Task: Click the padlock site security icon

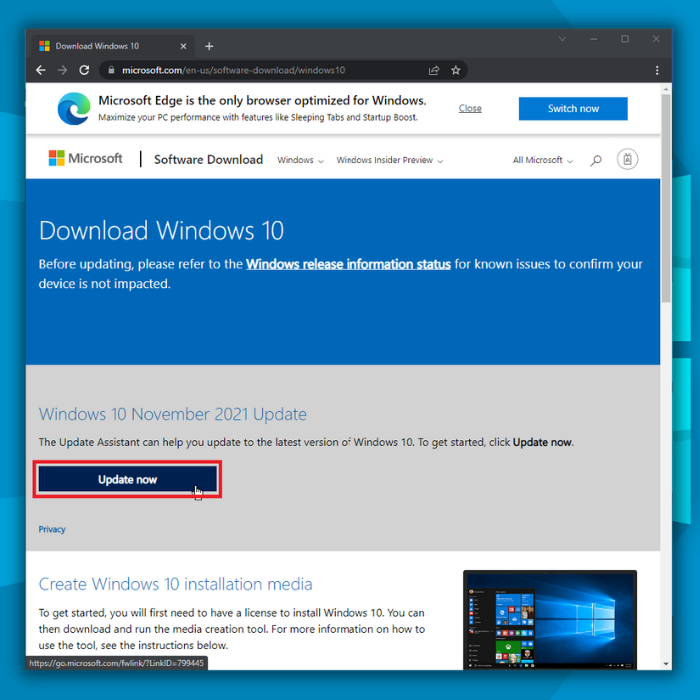Action: [112, 70]
